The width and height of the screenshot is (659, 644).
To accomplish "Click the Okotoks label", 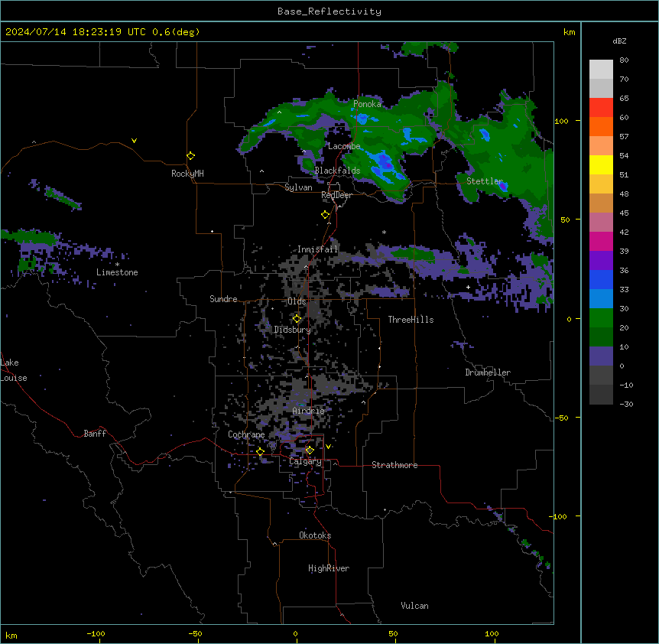I will coord(315,535).
